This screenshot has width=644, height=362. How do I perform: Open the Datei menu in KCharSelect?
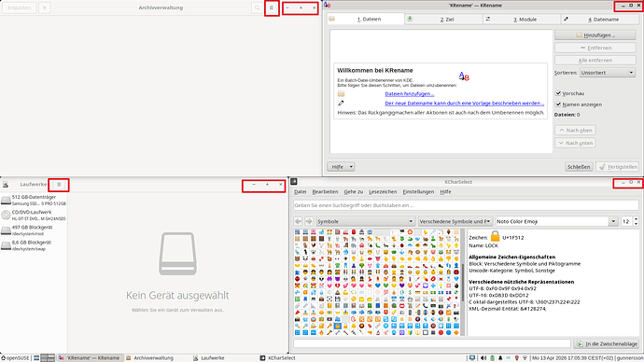click(301, 191)
